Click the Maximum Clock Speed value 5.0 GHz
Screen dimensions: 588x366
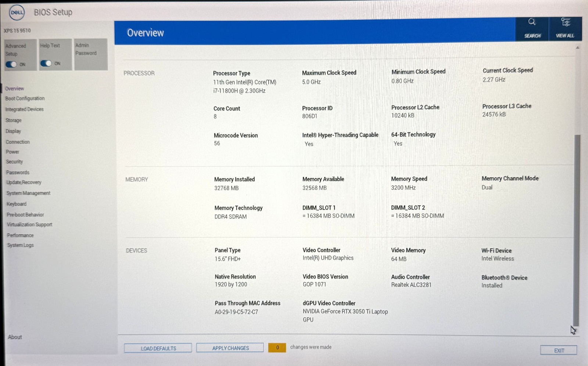click(x=311, y=82)
